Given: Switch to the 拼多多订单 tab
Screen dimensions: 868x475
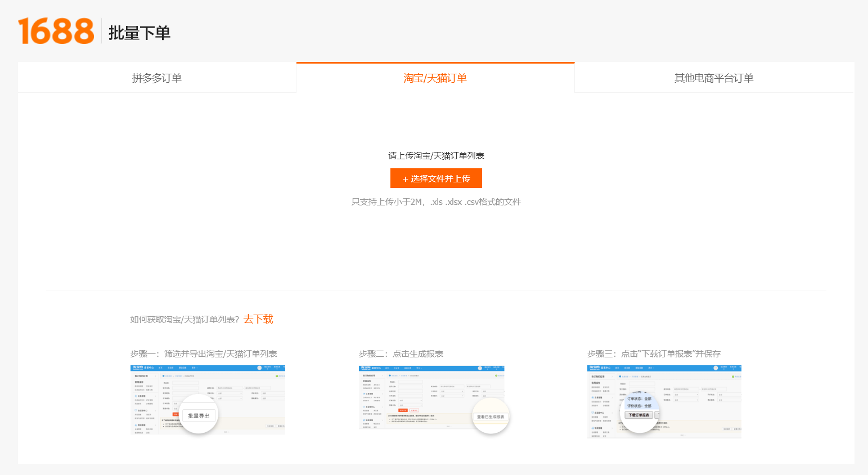Looking at the screenshot, I should click(157, 78).
